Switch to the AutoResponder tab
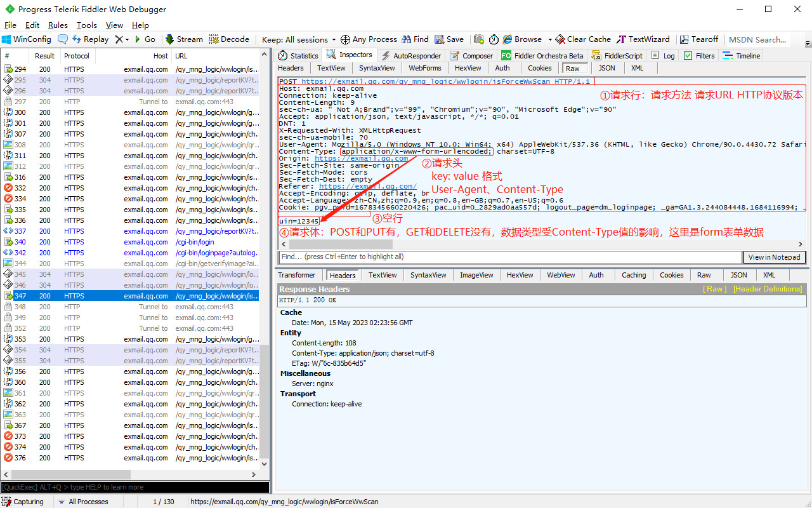The width and height of the screenshot is (812, 508). point(410,56)
